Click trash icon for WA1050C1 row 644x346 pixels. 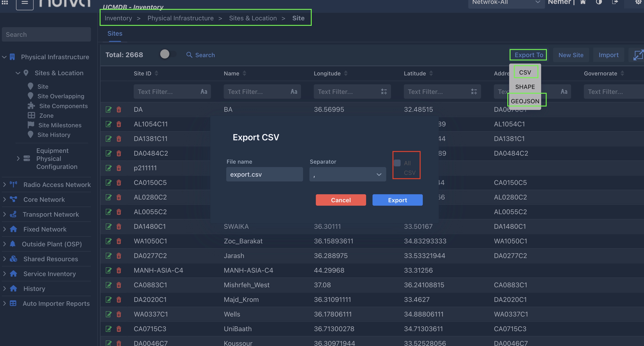click(119, 241)
